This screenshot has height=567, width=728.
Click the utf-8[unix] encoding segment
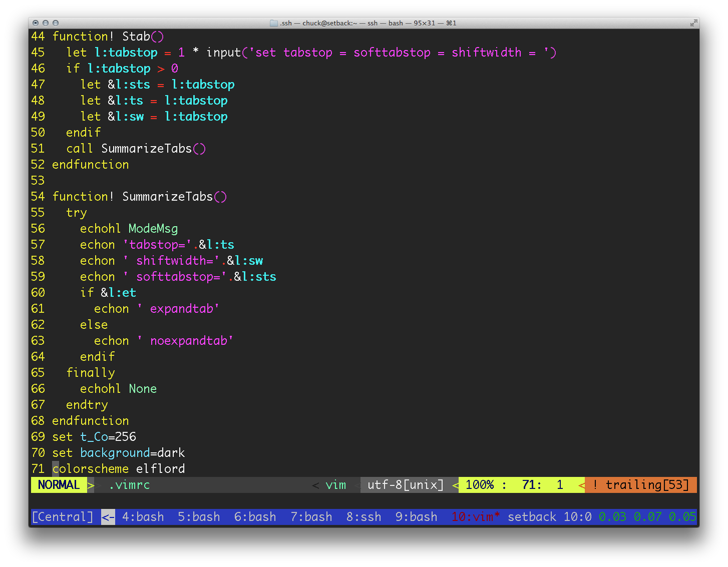406,485
